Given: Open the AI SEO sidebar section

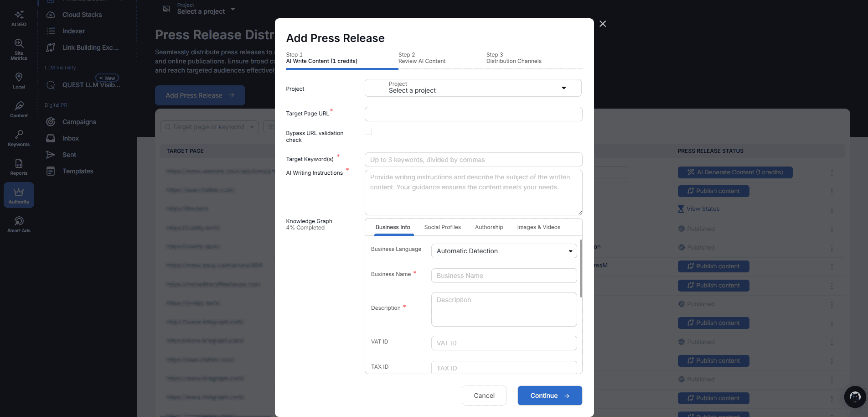Looking at the screenshot, I should tap(19, 18).
